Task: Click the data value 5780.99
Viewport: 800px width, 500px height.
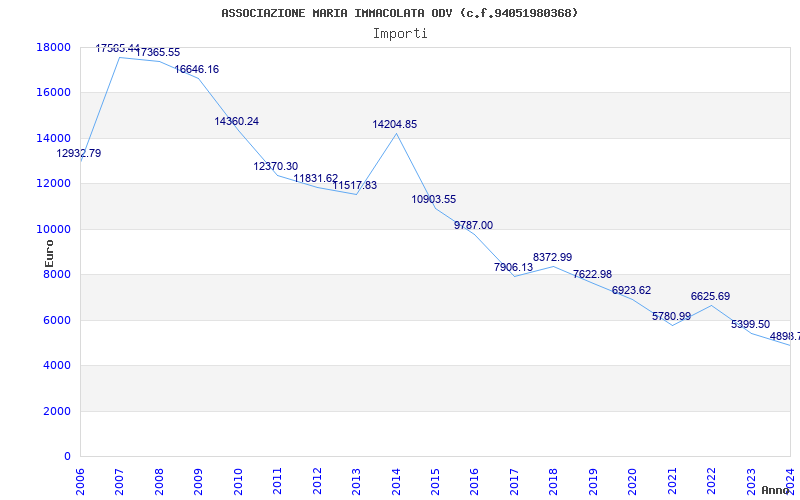Action: coord(671,316)
